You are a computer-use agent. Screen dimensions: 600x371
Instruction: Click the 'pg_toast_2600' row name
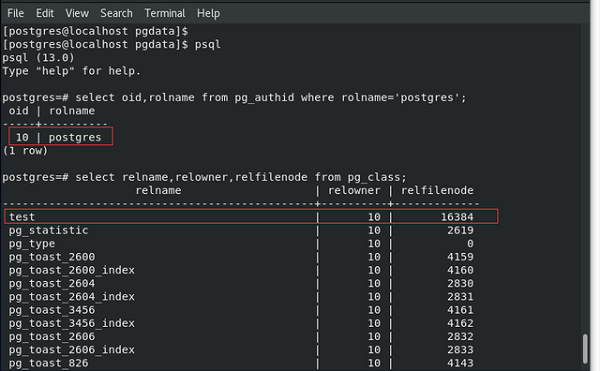pos(52,257)
